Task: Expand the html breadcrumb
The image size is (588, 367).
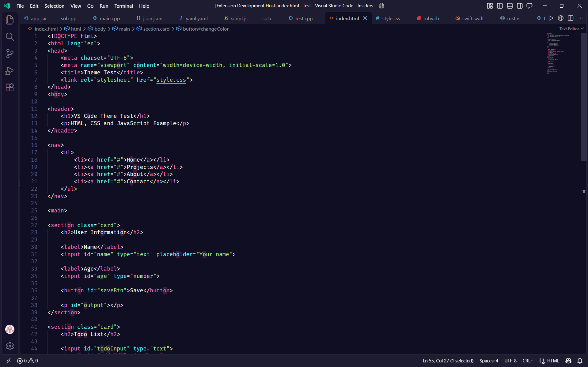Action: point(73,29)
